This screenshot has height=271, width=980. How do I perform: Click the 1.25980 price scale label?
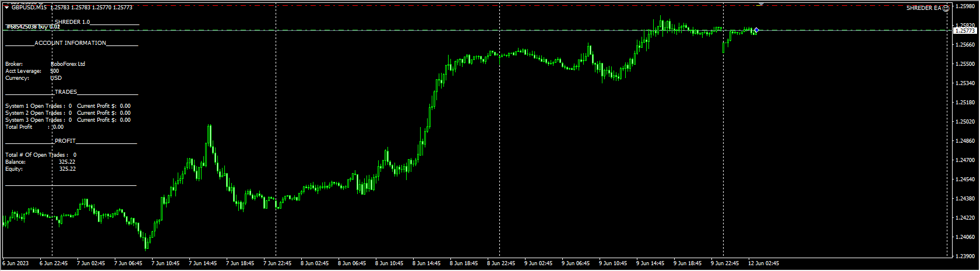[x=965, y=6]
